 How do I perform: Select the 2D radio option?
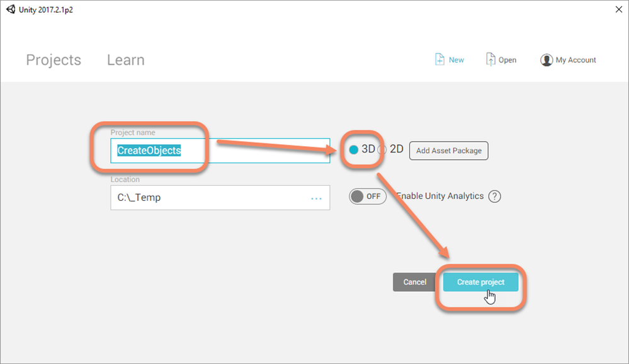[382, 150]
